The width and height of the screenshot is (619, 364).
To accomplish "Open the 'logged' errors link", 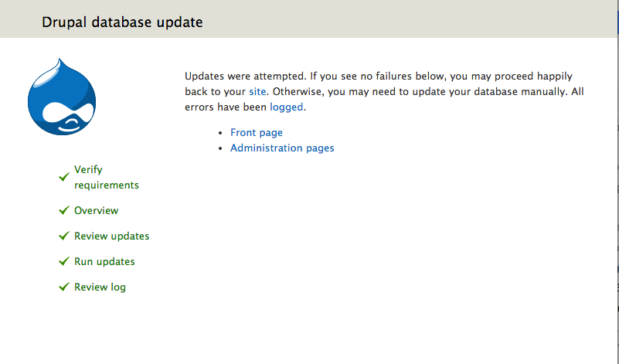I will (x=286, y=107).
